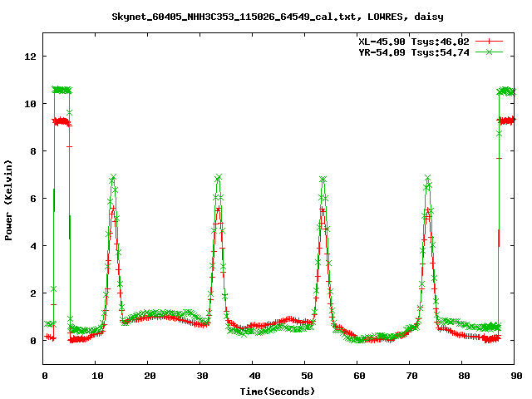Click the y-axis tick label 2
532x399 pixels.
click(33, 293)
